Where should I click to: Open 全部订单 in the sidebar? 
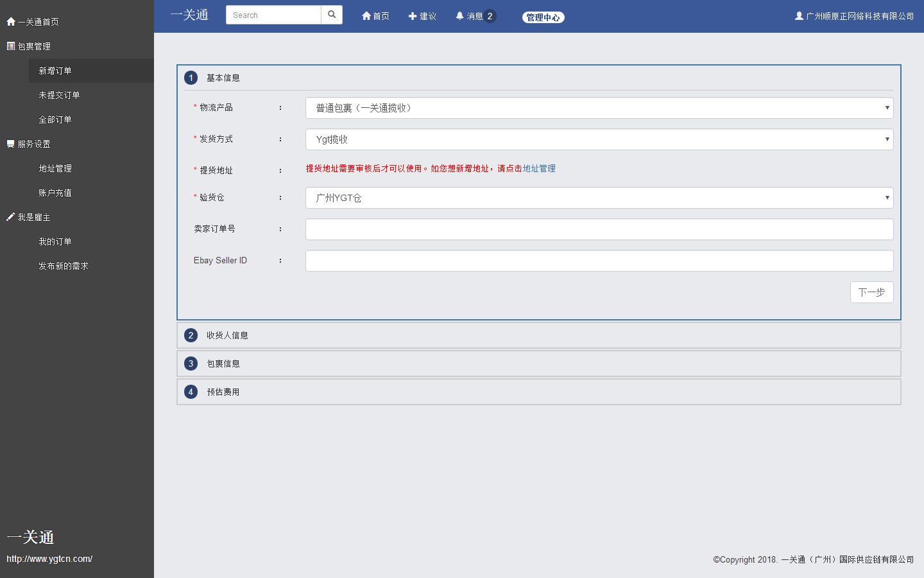91,119
